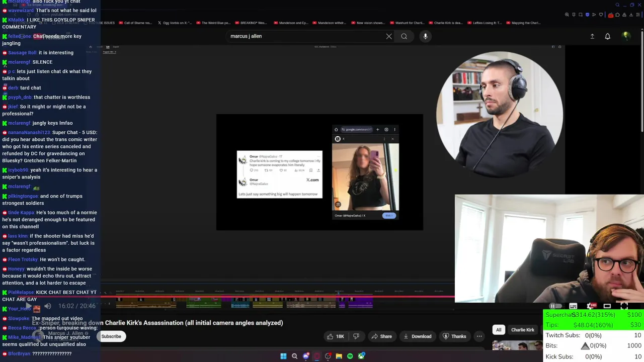The image size is (644, 362).
Task: Start voice search with the microphone
Action: 425,36
